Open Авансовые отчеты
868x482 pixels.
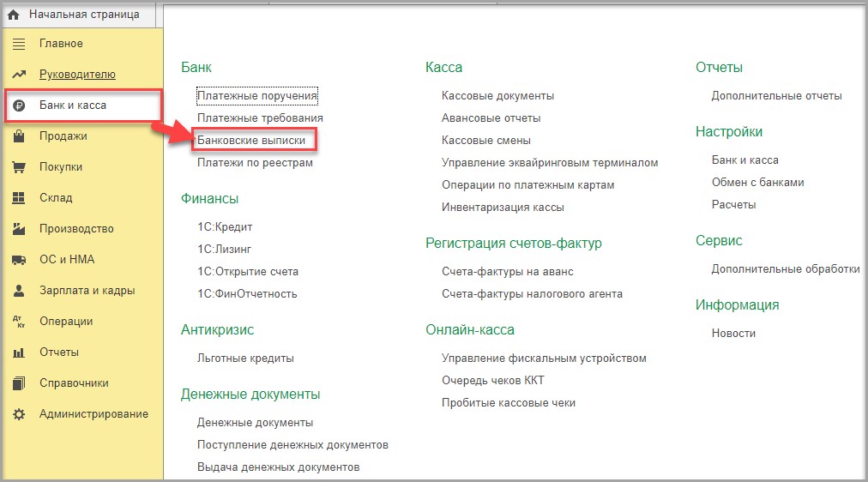(x=491, y=118)
